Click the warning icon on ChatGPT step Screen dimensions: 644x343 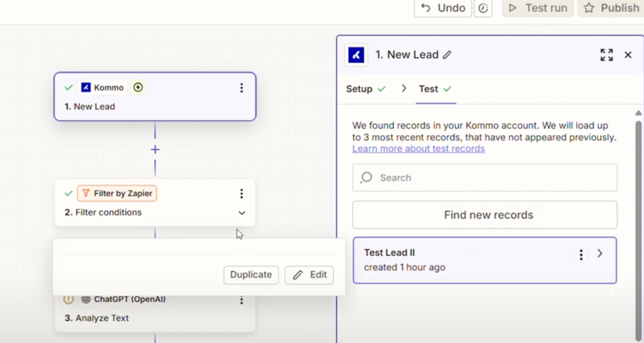pos(69,299)
